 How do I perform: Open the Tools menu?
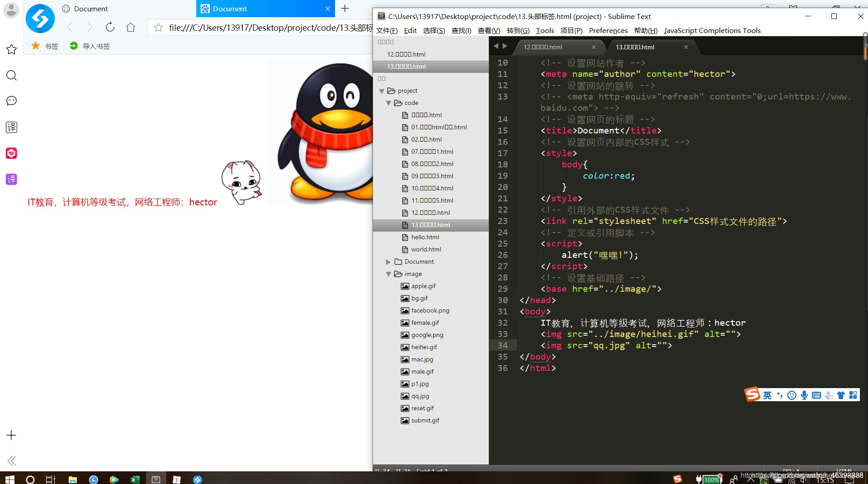point(545,30)
